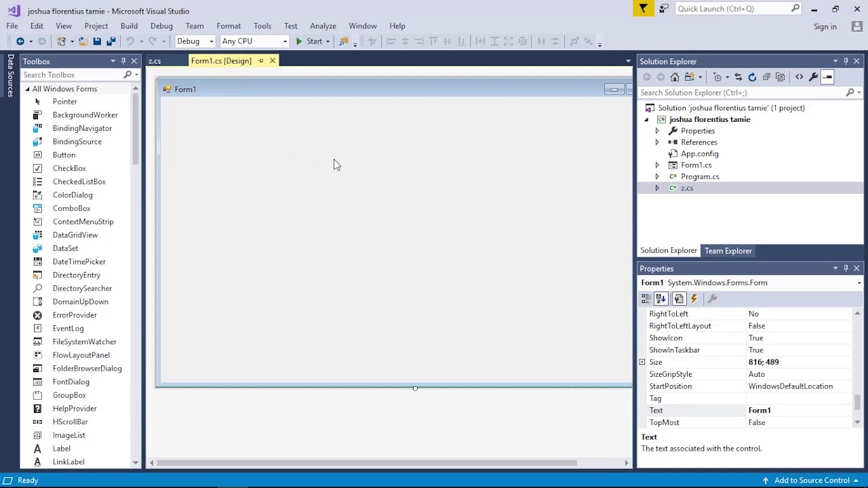Select Program.cs in Solution Explorer

pos(700,177)
